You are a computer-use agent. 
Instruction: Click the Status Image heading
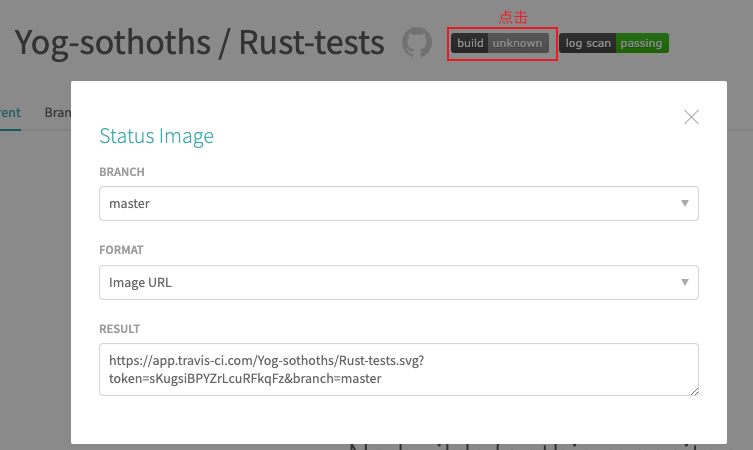click(x=157, y=136)
